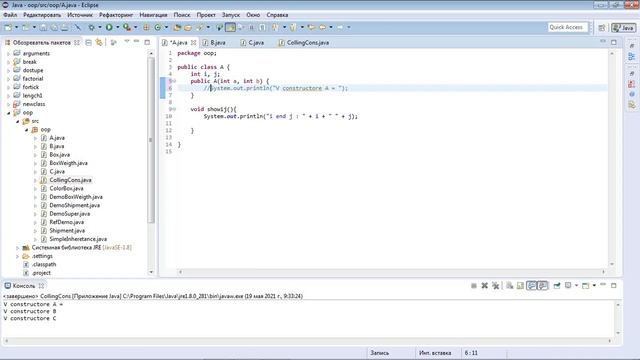Toggle Show Console on Standard Error

pyautogui.click(x=542, y=286)
